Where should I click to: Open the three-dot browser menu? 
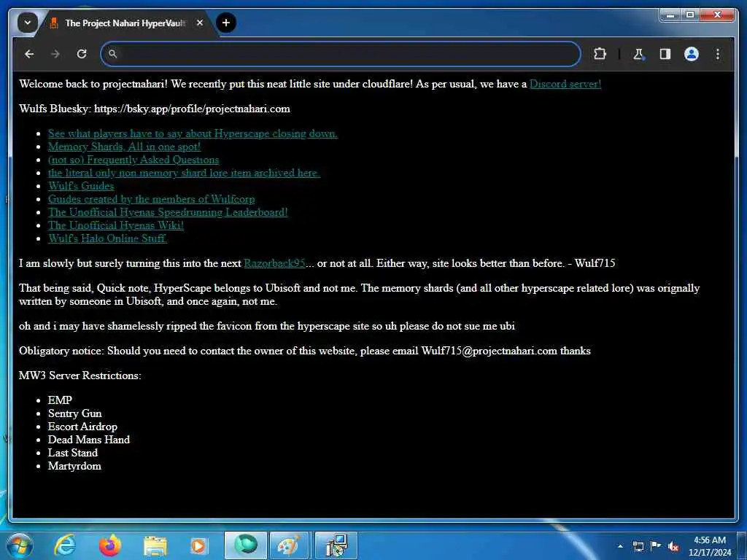point(718,54)
